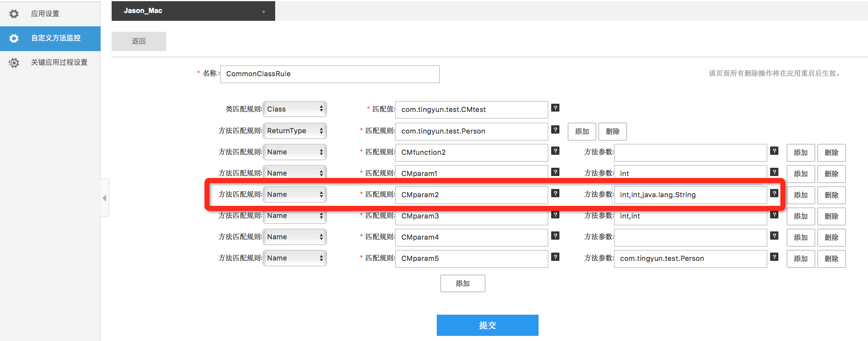Click 删除 button in the CMparam3 row

(831, 216)
